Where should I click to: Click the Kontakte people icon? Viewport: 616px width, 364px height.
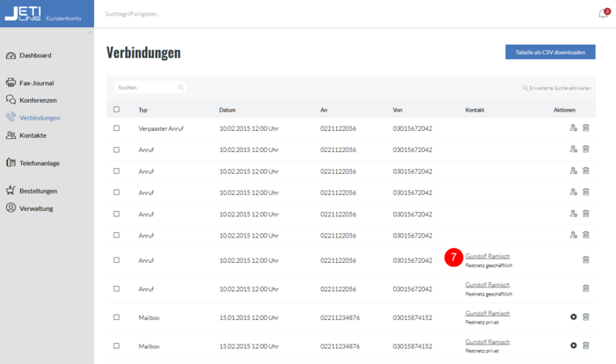coord(11,135)
